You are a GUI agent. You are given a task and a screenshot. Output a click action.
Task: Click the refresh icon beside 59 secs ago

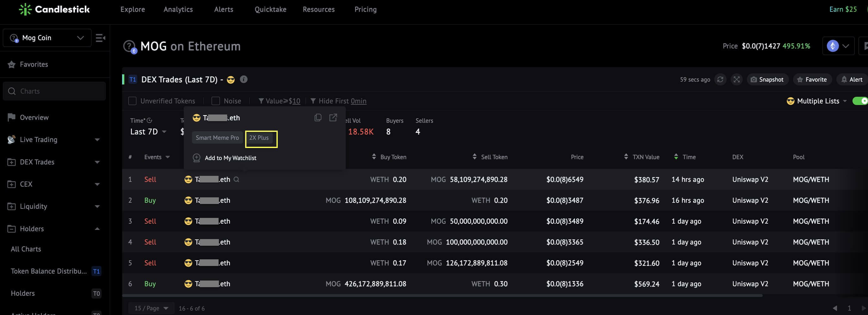coord(720,79)
